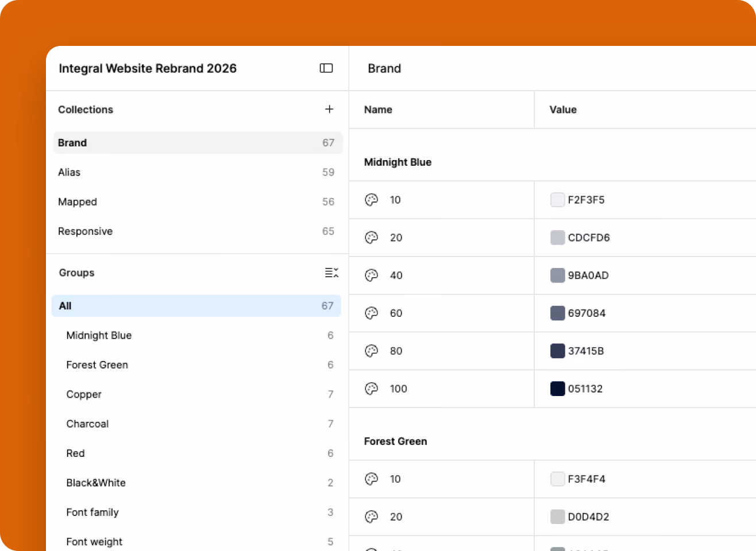Click the Forest Green section heading in table
Viewport: 756px width, 551px height.
[x=396, y=441]
